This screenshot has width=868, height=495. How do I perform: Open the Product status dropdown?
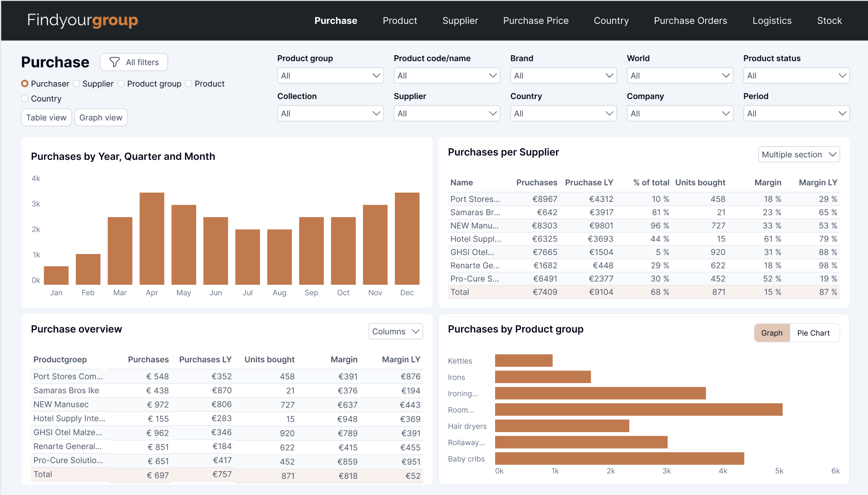click(x=797, y=75)
